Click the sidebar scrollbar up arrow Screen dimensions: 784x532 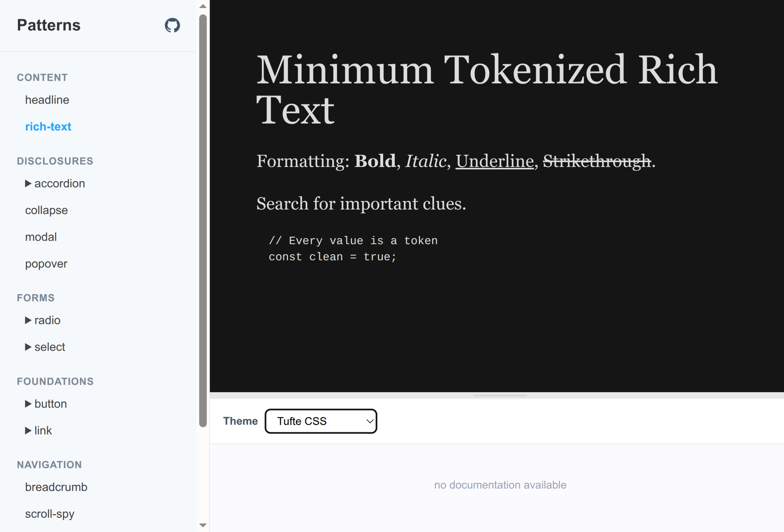tap(203, 6)
